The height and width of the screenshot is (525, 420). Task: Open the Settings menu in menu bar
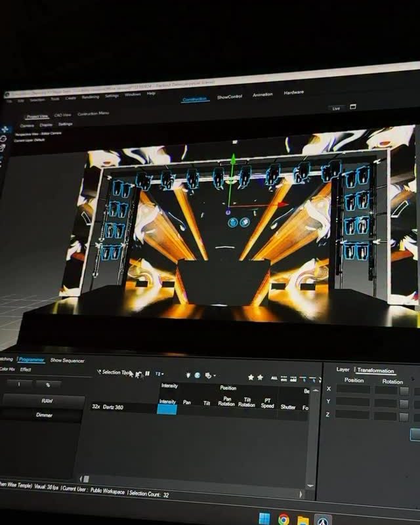point(112,96)
